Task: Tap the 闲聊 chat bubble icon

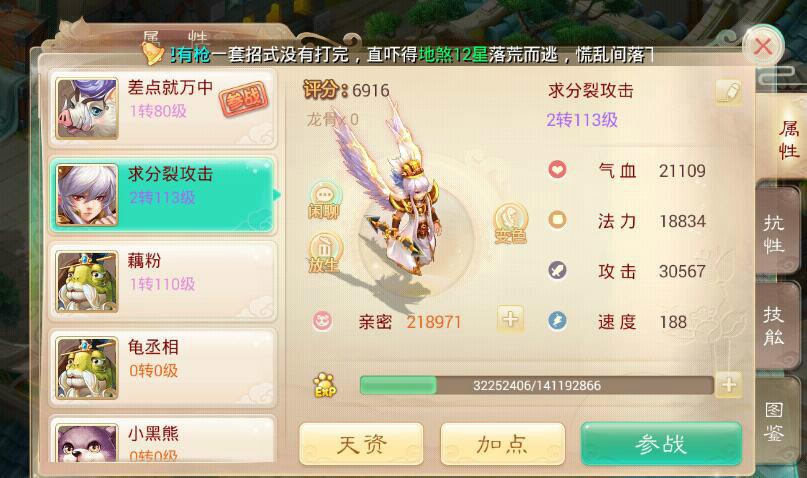Action: 324,201
